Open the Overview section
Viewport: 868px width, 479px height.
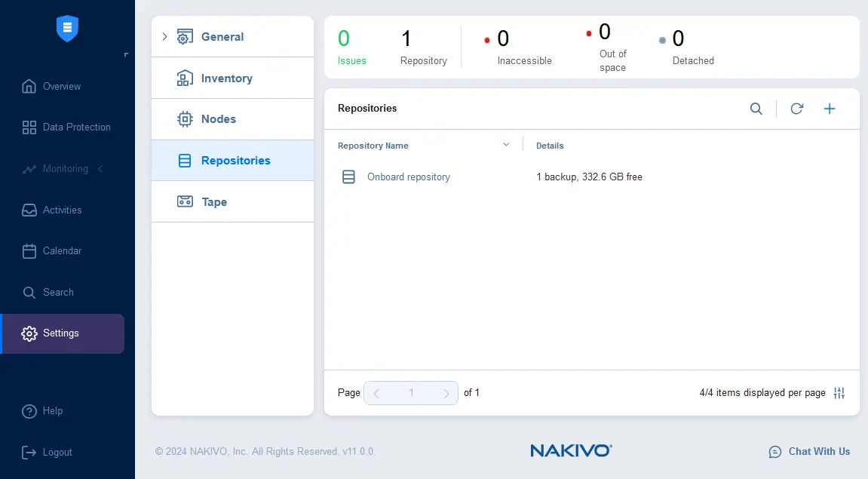click(62, 87)
